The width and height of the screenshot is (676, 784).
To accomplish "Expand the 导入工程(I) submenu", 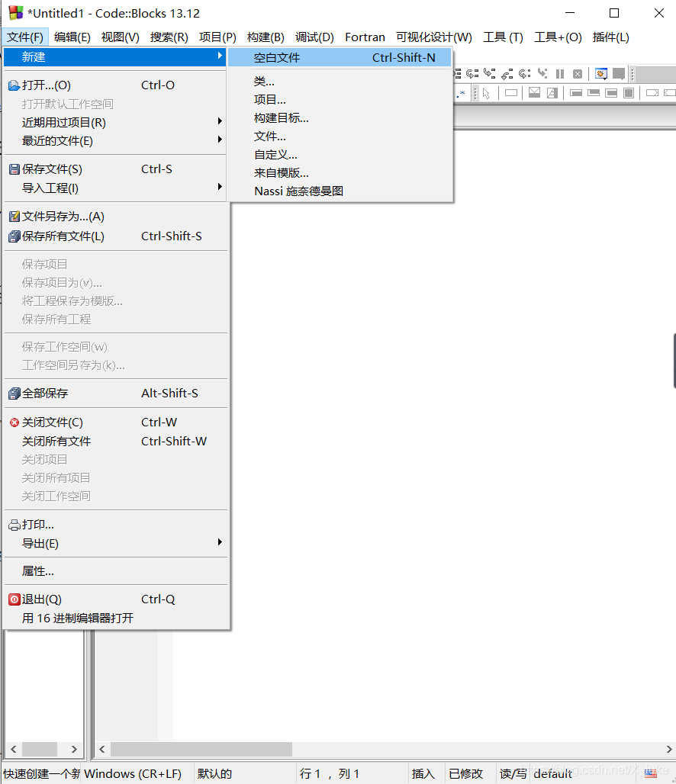I will point(115,188).
